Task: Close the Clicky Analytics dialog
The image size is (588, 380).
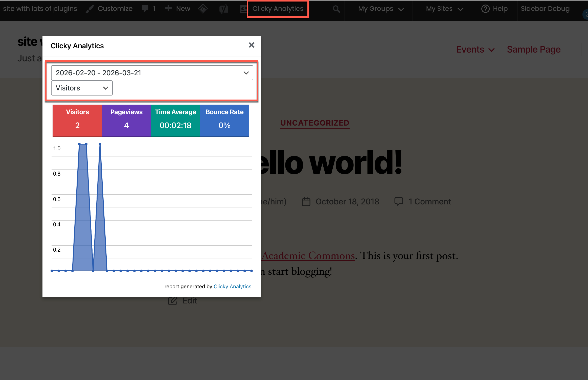Action: (x=252, y=45)
